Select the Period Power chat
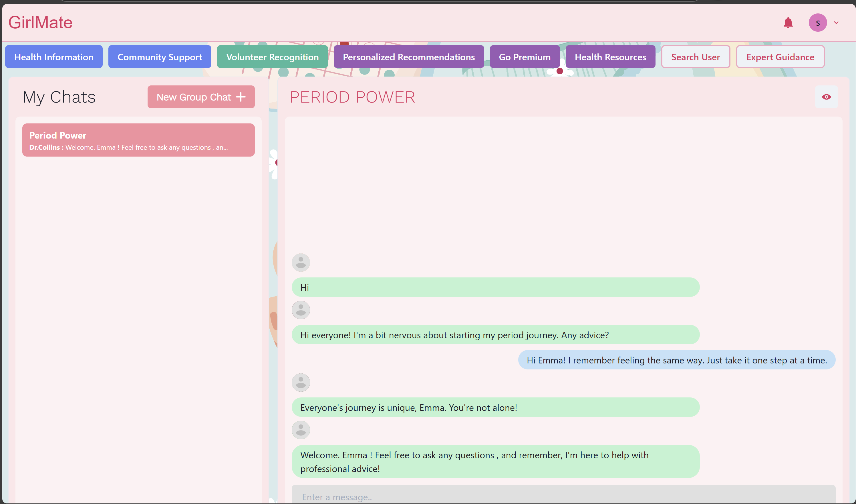The width and height of the screenshot is (856, 504). [138, 140]
